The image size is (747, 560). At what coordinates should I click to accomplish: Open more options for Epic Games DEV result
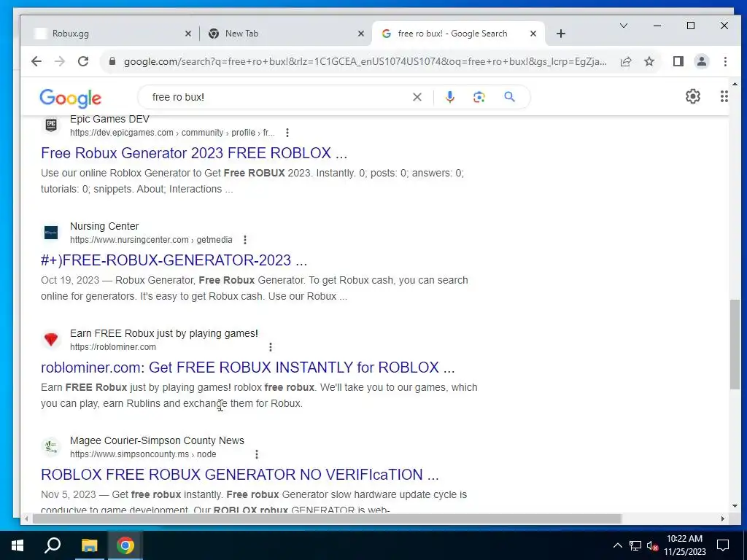click(287, 133)
